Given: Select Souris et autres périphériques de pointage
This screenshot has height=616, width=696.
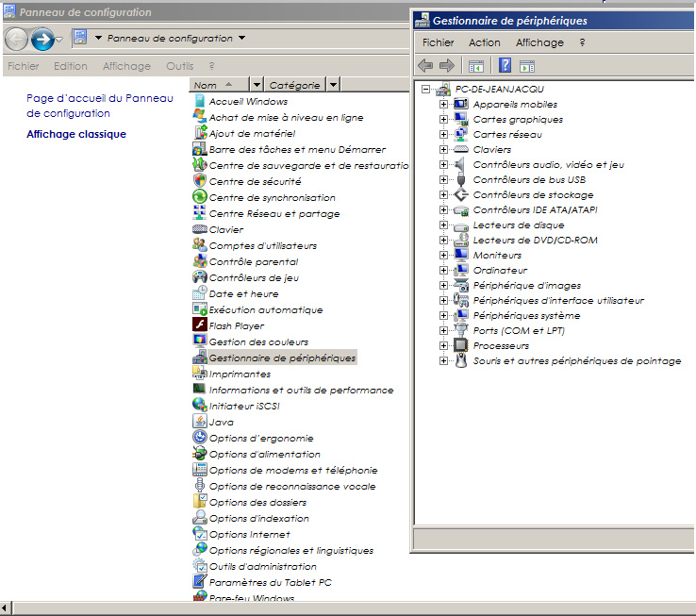Looking at the screenshot, I should coord(576,361).
